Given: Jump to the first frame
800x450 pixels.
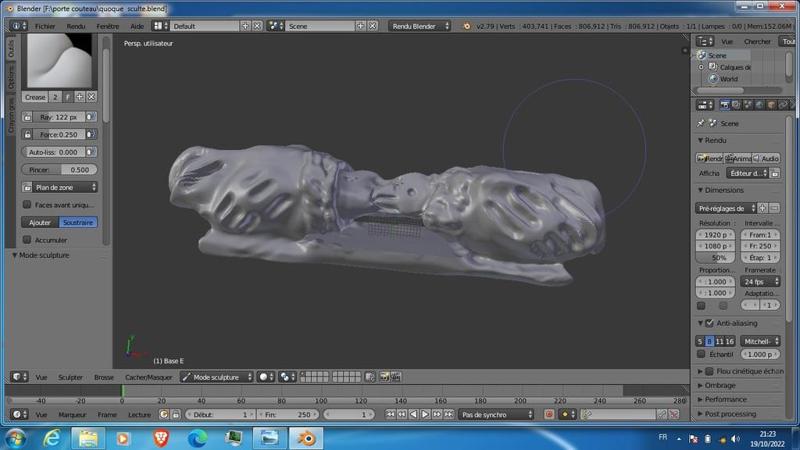Looking at the screenshot, I should coord(390,414).
